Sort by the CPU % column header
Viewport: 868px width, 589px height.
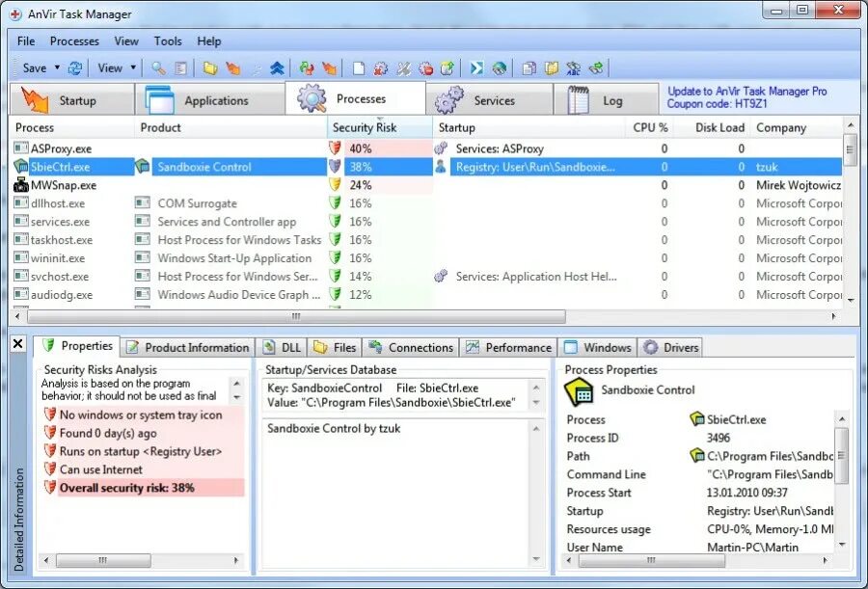click(650, 127)
